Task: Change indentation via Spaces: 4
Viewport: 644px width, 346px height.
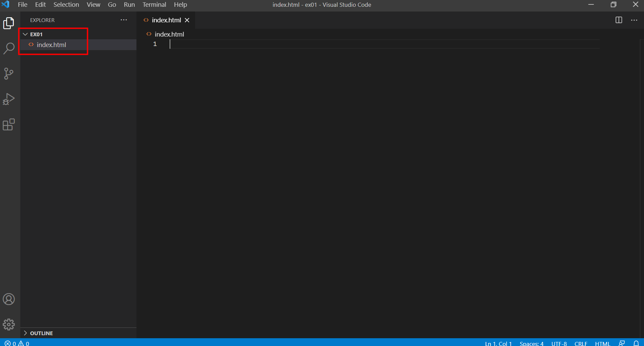Action: (531, 343)
